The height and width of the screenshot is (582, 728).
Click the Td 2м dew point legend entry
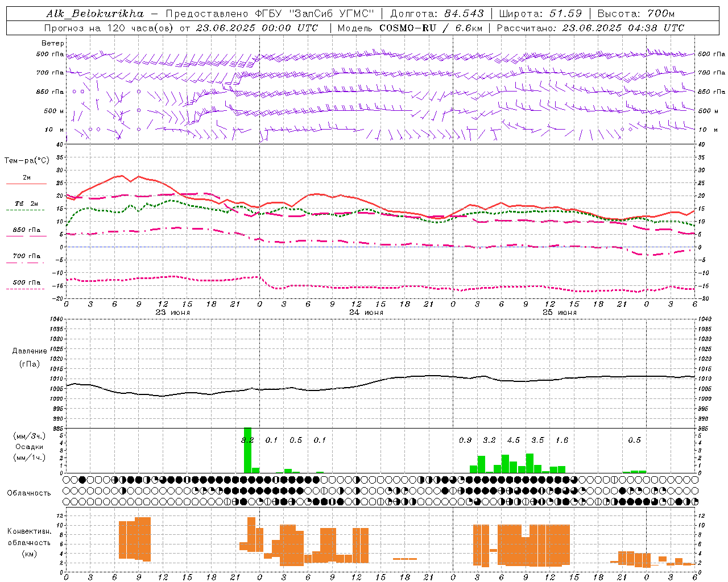[26, 203]
